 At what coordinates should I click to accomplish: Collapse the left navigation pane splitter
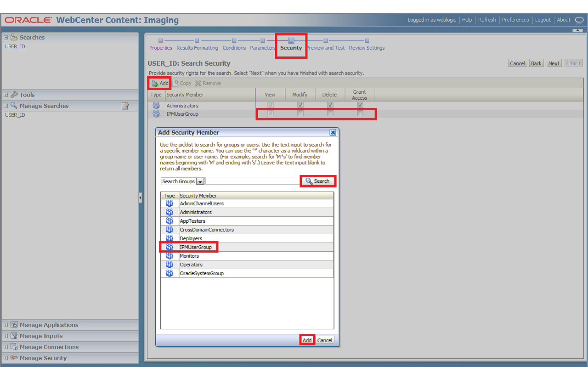click(x=141, y=198)
